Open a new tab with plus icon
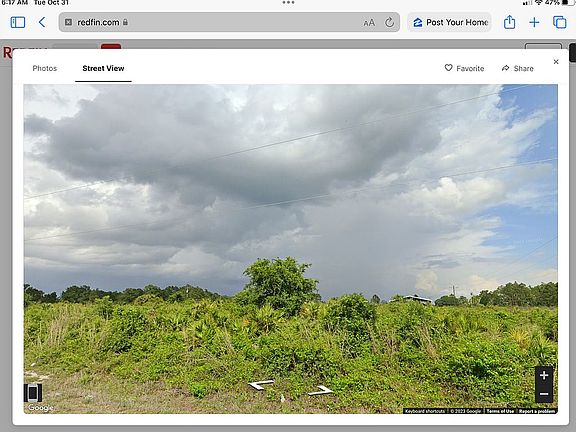 pos(534,22)
